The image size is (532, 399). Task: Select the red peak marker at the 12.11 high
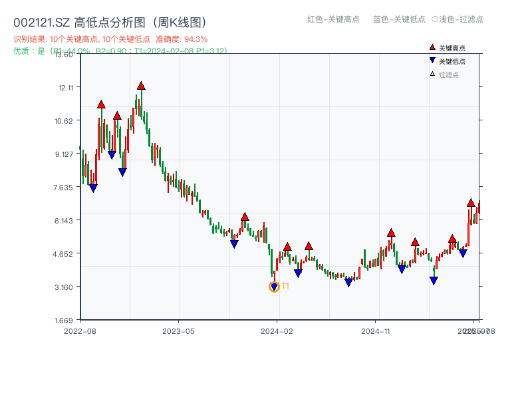point(142,86)
